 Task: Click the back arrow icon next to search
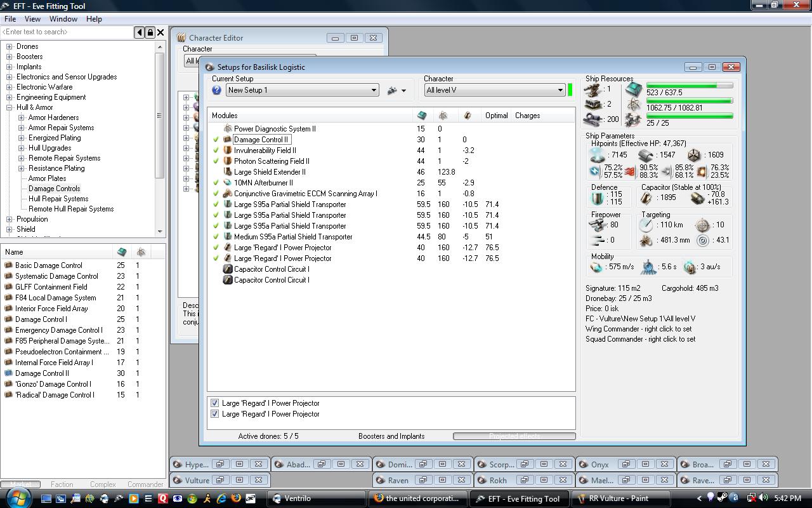139,32
